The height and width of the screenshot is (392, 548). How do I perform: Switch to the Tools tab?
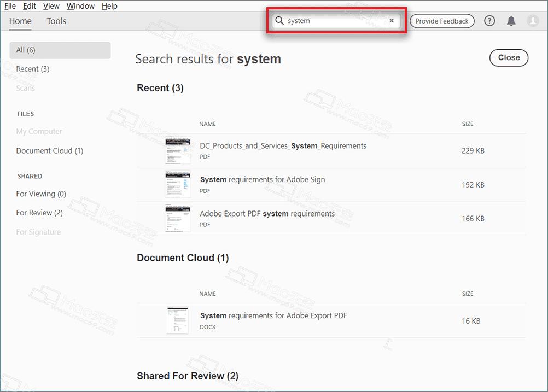pos(56,21)
